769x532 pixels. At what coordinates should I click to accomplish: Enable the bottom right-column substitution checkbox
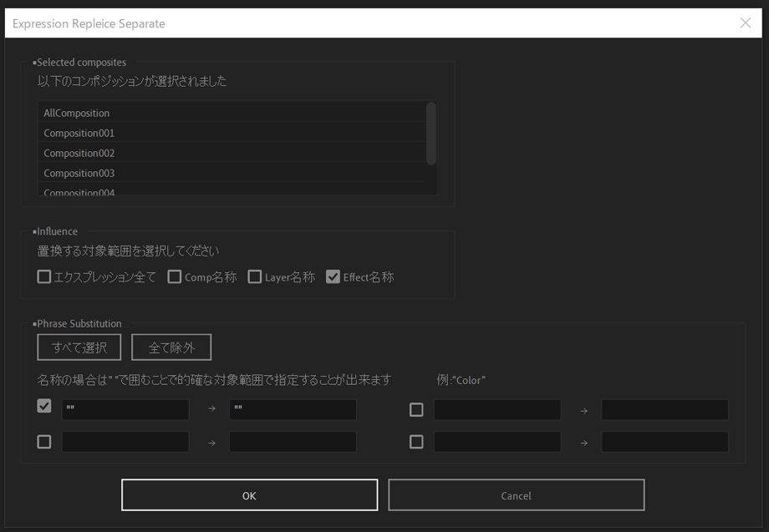(x=415, y=441)
